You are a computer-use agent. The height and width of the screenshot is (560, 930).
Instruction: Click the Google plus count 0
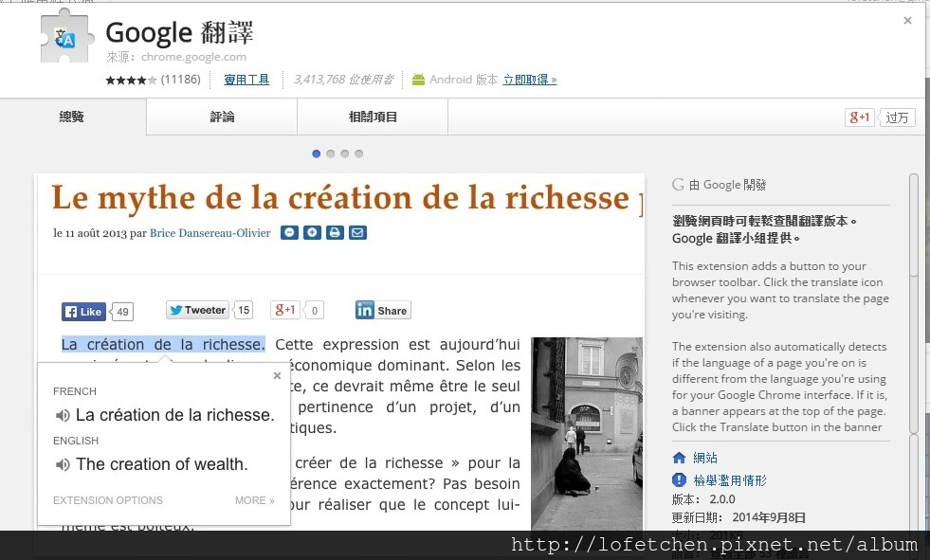pos(315,310)
